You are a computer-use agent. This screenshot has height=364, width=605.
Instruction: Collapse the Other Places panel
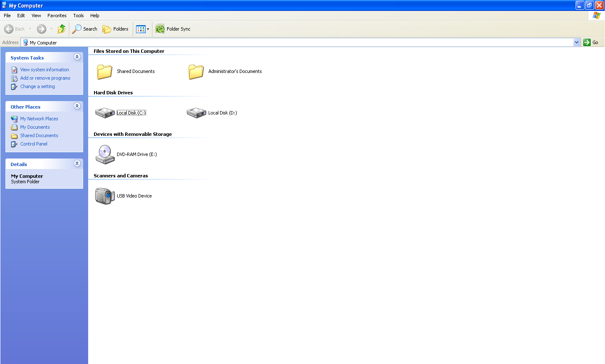point(77,106)
